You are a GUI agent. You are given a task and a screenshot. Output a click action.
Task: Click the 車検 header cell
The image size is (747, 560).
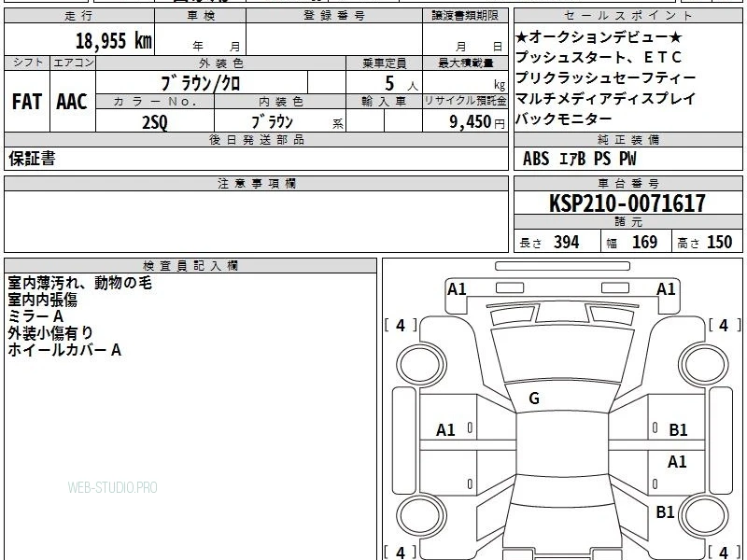pyautogui.click(x=201, y=15)
